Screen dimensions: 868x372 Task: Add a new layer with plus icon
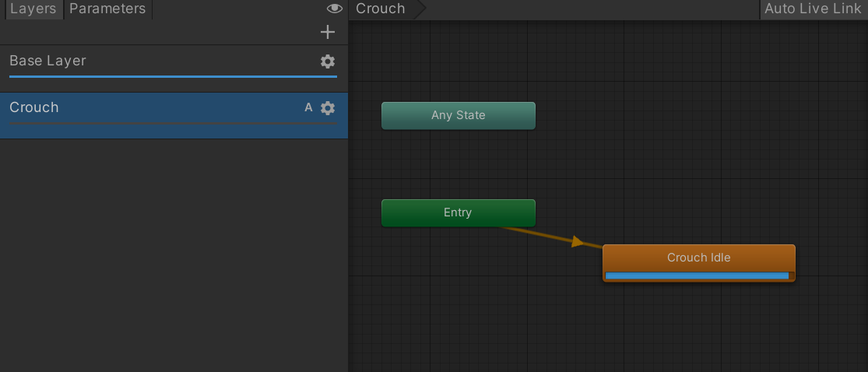pos(328,32)
